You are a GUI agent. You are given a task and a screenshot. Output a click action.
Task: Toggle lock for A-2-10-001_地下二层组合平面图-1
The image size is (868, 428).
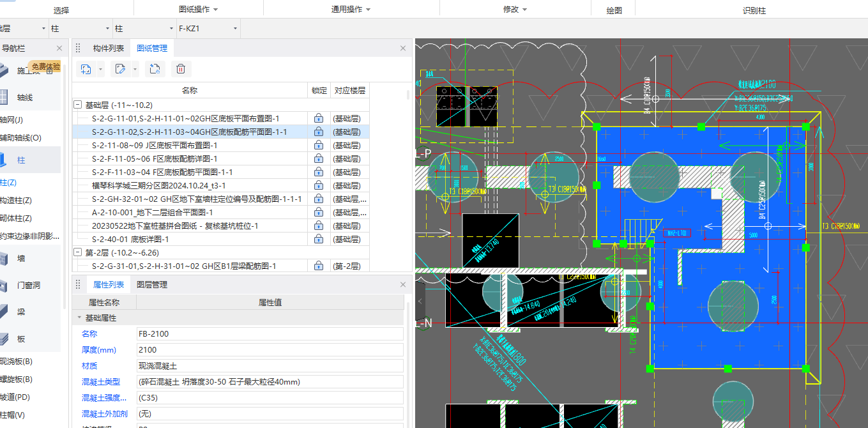click(x=318, y=212)
